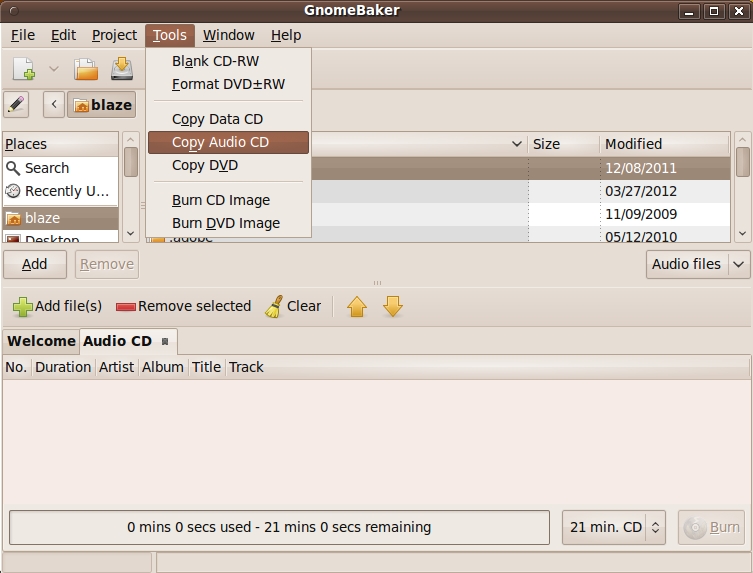
Task: Click the move down arrow icon
Action: [393, 306]
